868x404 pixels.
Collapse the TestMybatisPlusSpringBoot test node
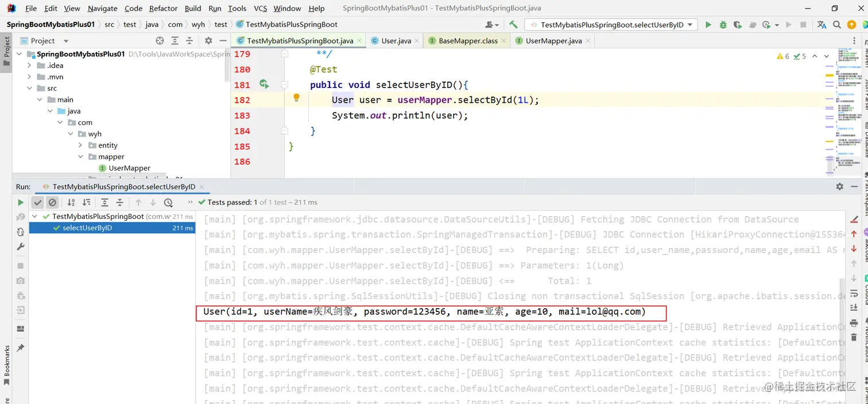35,217
